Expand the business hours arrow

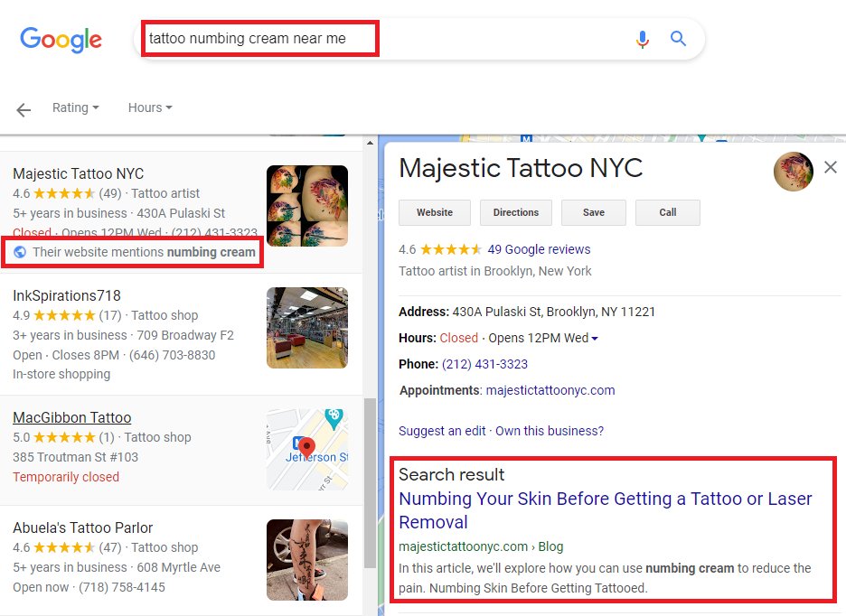[595, 339]
